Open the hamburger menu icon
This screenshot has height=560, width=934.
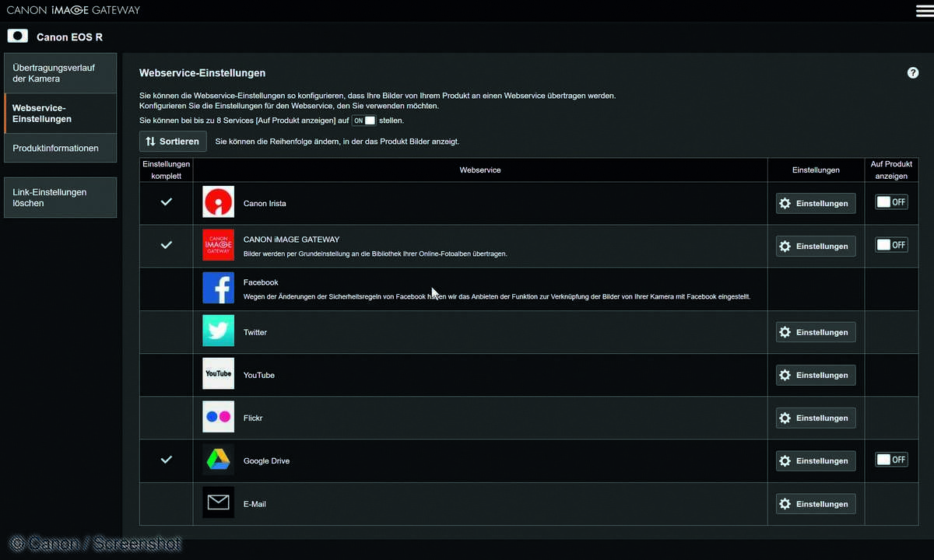coord(924,10)
